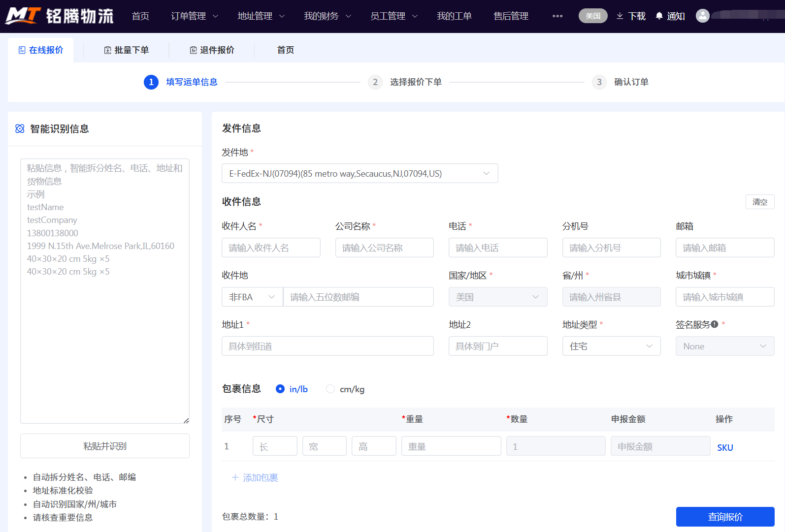Open the 国家/地区 美国 dropdown
The width and height of the screenshot is (785, 532).
498,297
